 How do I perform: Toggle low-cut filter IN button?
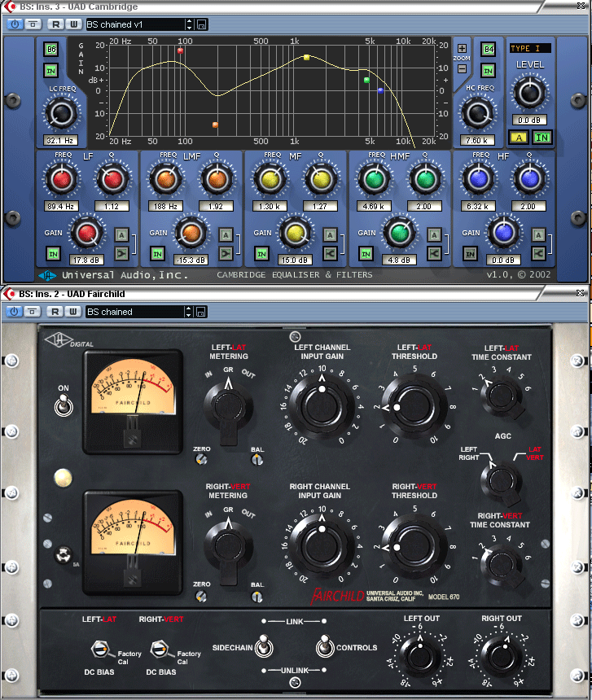[x=51, y=71]
